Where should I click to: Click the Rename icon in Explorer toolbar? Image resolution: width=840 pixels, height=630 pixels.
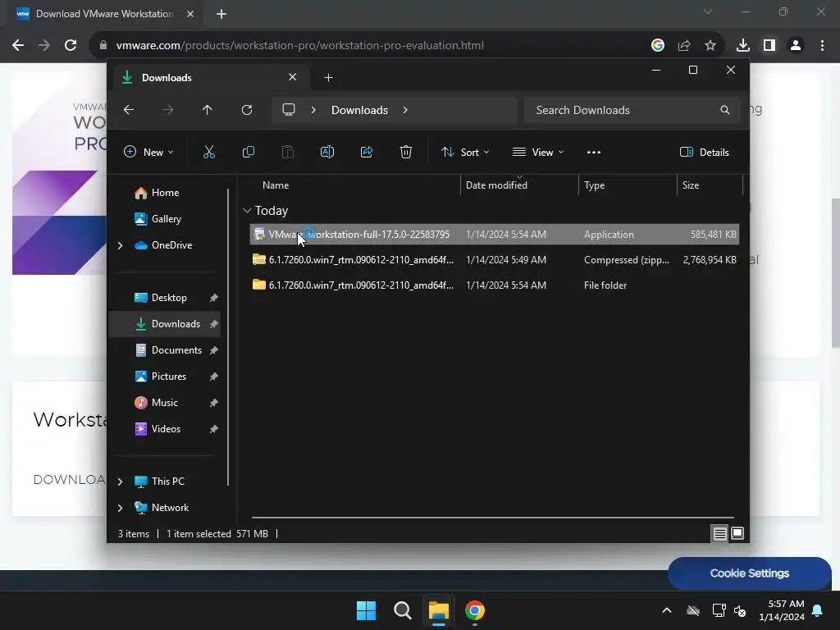coord(327,152)
